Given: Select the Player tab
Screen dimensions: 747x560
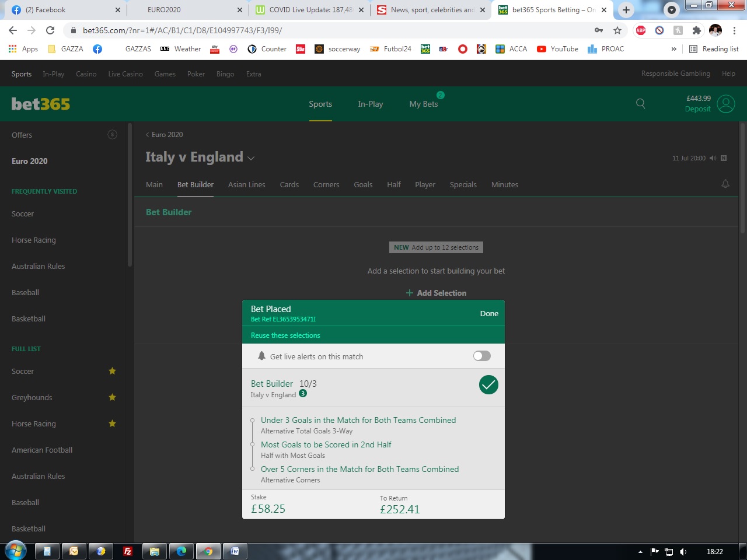Looking at the screenshot, I should (x=425, y=184).
